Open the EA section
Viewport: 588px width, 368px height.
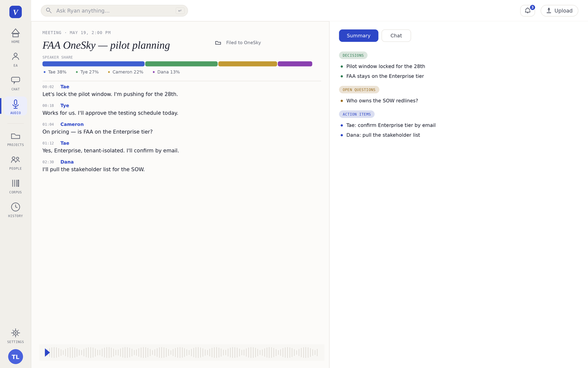pos(15,60)
